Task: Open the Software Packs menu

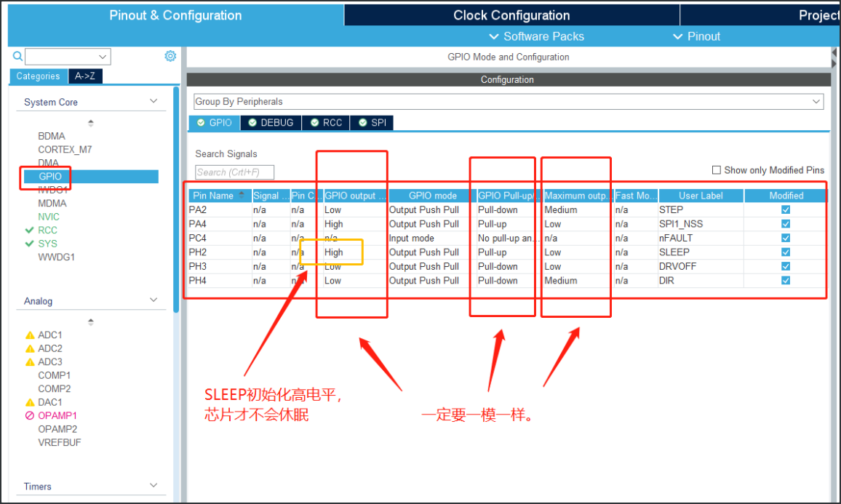Action: click(536, 36)
